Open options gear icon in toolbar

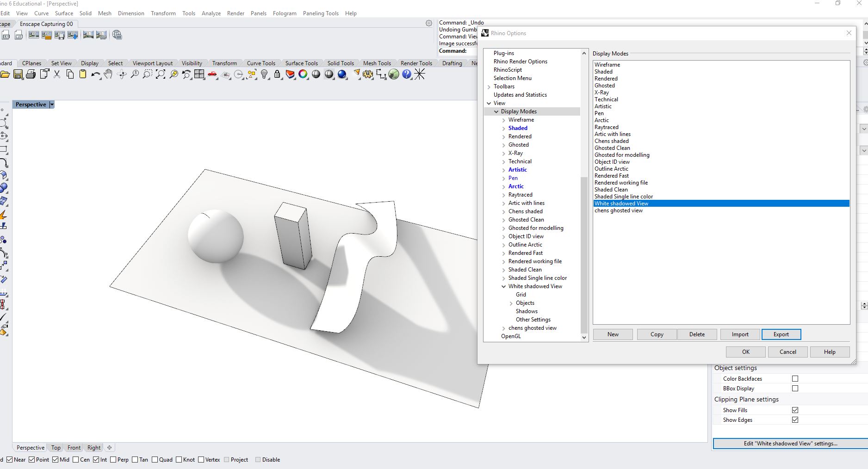click(368, 74)
